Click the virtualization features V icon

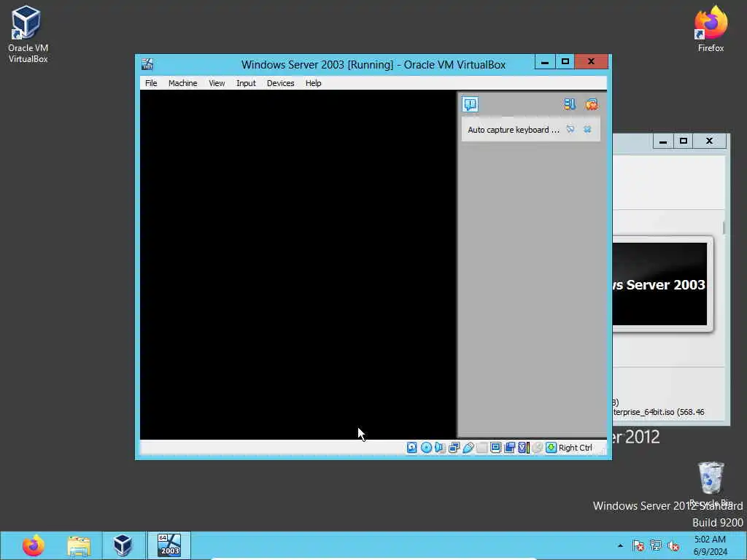point(524,448)
